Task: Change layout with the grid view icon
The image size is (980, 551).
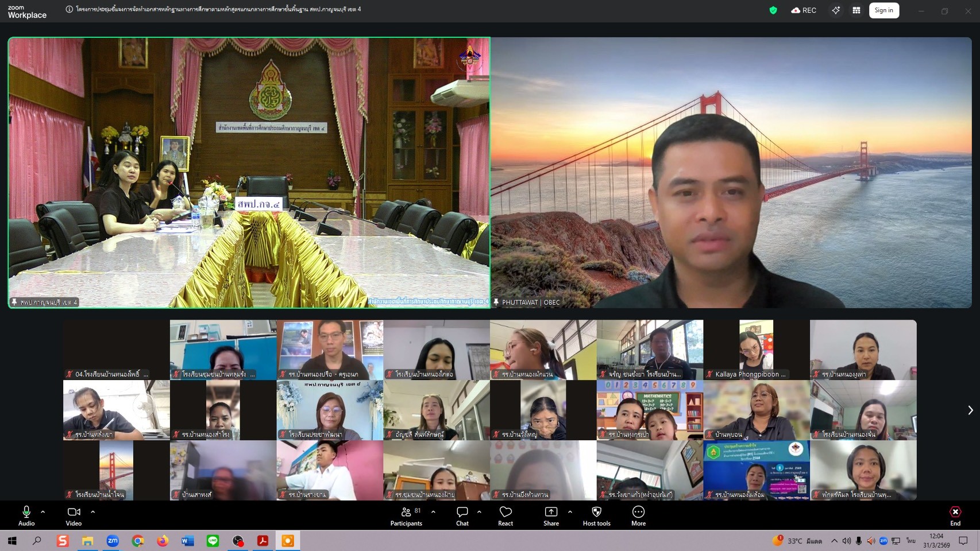Action: coord(856,10)
